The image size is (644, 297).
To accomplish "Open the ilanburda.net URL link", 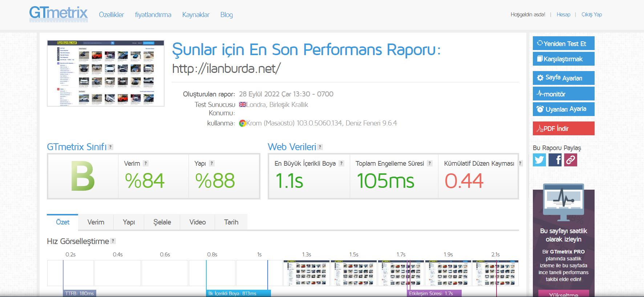I will [x=226, y=68].
